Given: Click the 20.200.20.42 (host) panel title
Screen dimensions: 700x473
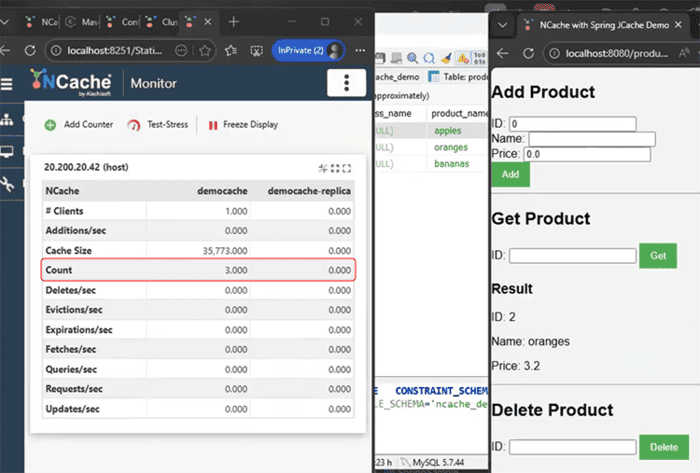Looking at the screenshot, I should point(86,167).
